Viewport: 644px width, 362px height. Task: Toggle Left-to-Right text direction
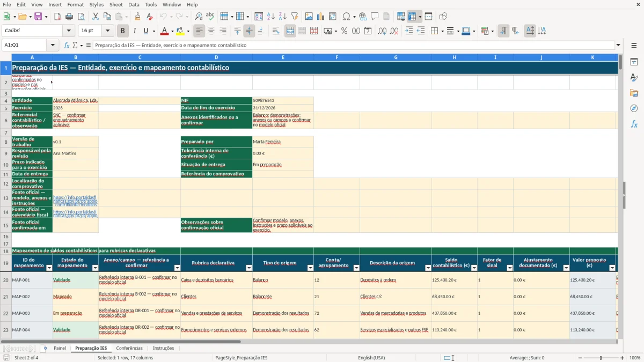point(503,31)
